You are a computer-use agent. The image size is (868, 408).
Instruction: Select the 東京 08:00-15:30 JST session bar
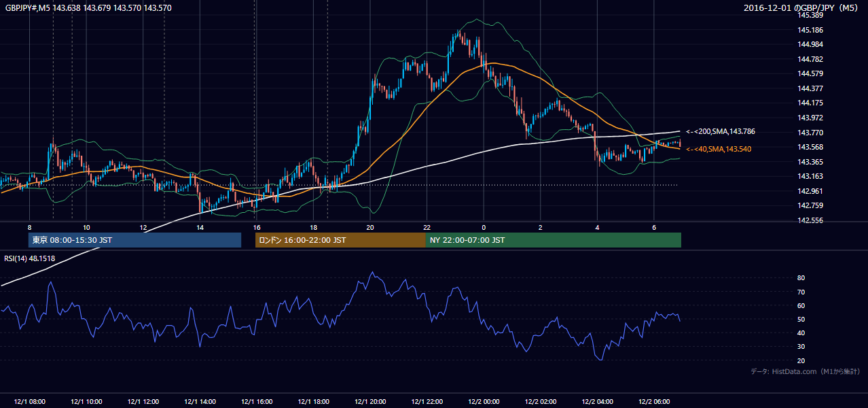[x=134, y=240]
